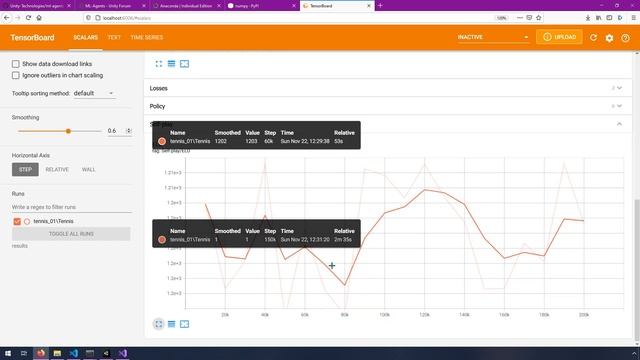640x360 pixels.
Task: Go back with browser back arrow
Action: coord(7,18)
